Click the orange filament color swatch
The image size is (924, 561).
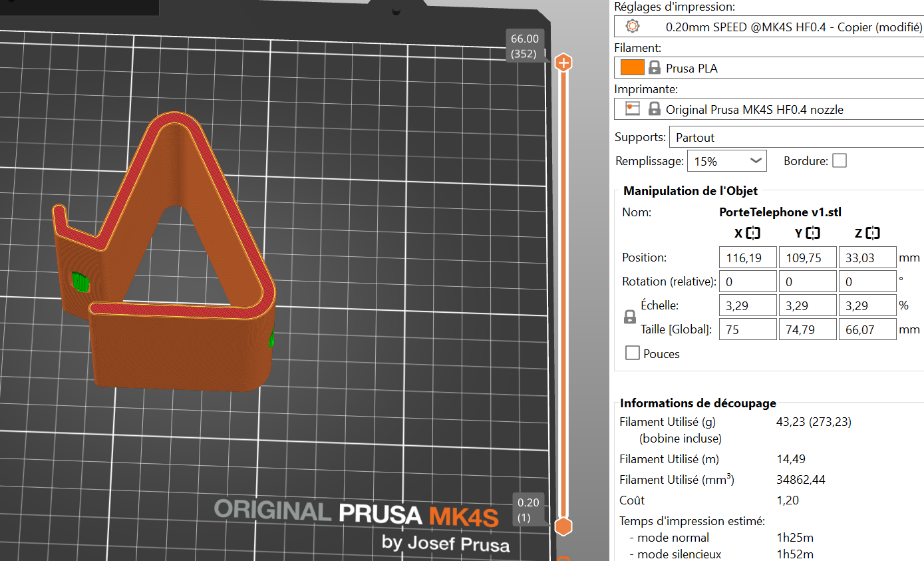(x=632, y=68)
